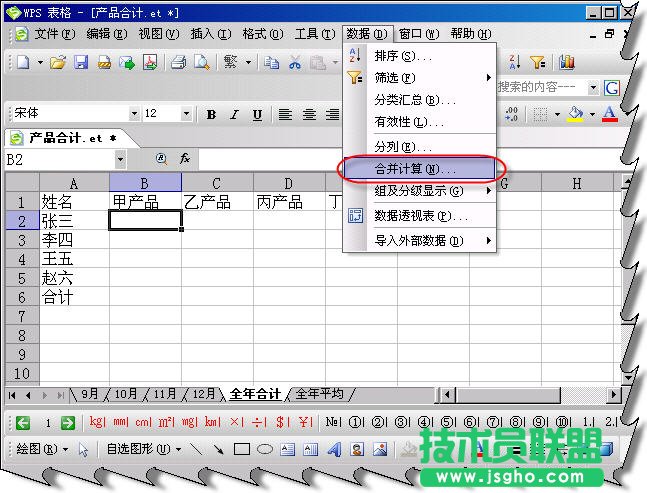
Task: Open a file with the folder icon
Action: pyautogui.click(x=58, y=62)
